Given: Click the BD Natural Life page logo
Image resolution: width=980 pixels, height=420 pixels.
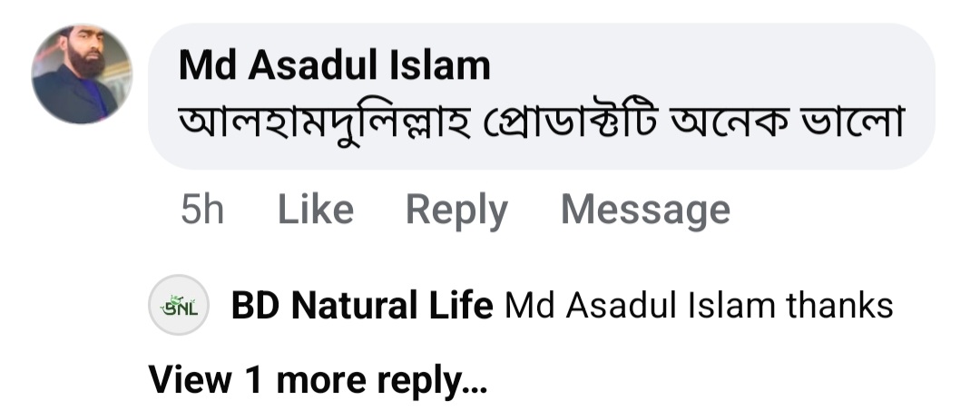Looking at the screenshot, I should click(x=179, y=306).
